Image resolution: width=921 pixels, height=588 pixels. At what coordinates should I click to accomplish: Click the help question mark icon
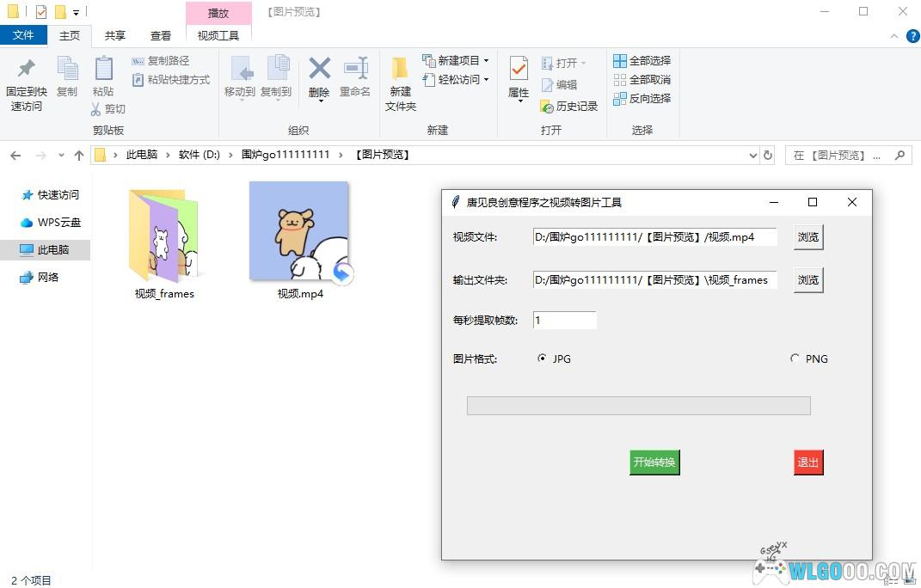point(912,36)
